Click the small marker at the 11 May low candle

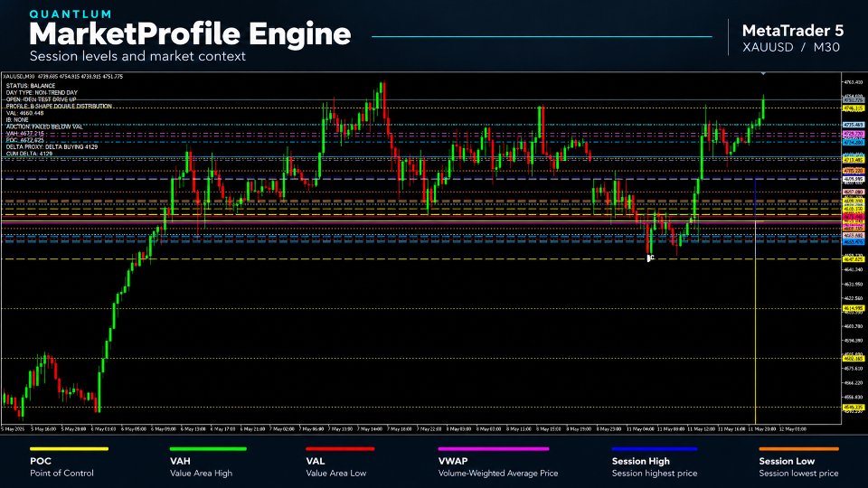click(650, 258)
